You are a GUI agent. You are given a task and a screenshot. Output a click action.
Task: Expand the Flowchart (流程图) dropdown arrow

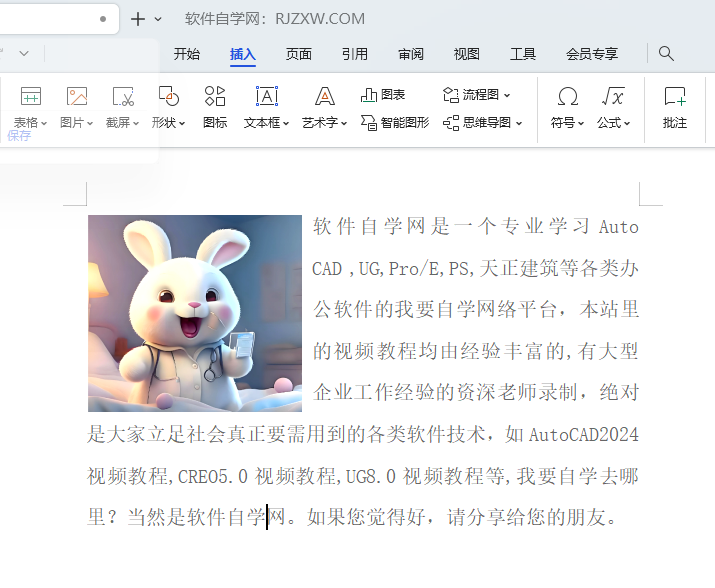pyautogui.click(x=507, y=95)
